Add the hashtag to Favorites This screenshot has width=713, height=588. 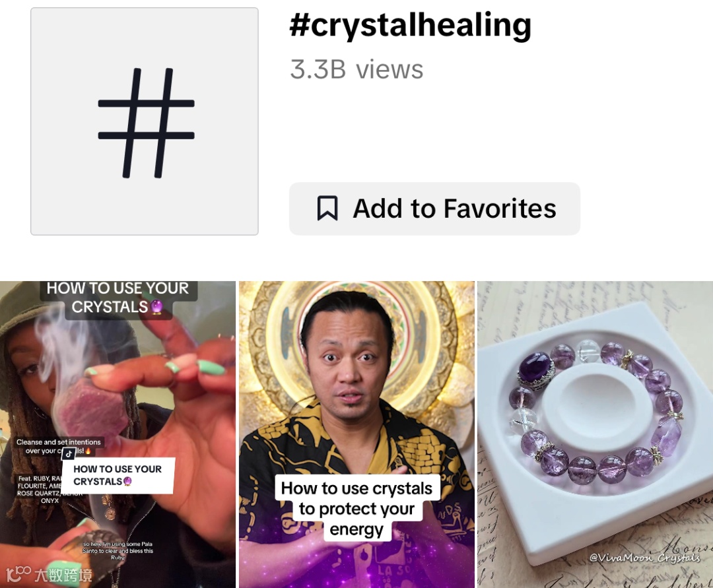pos(434,209)
